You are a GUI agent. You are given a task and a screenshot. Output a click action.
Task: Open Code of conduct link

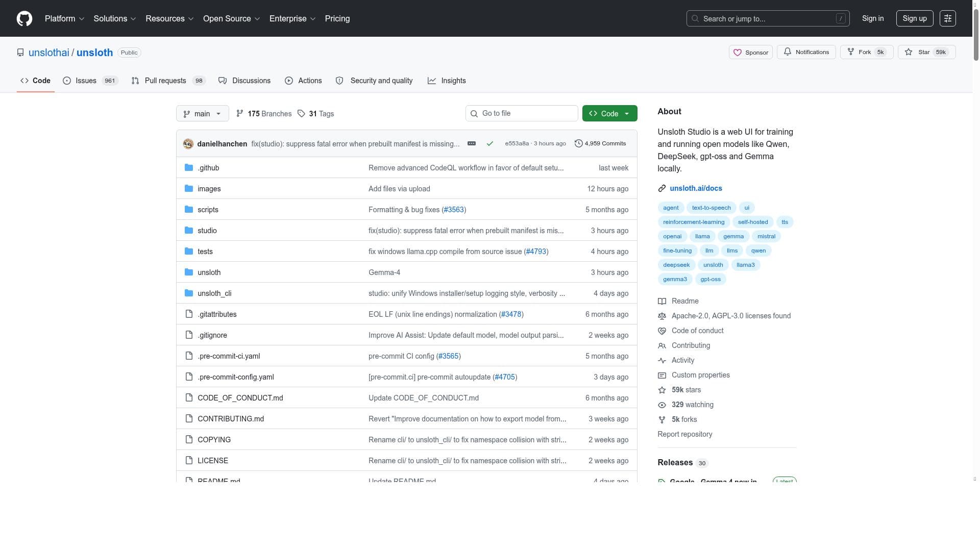click(x=691, y=331)
